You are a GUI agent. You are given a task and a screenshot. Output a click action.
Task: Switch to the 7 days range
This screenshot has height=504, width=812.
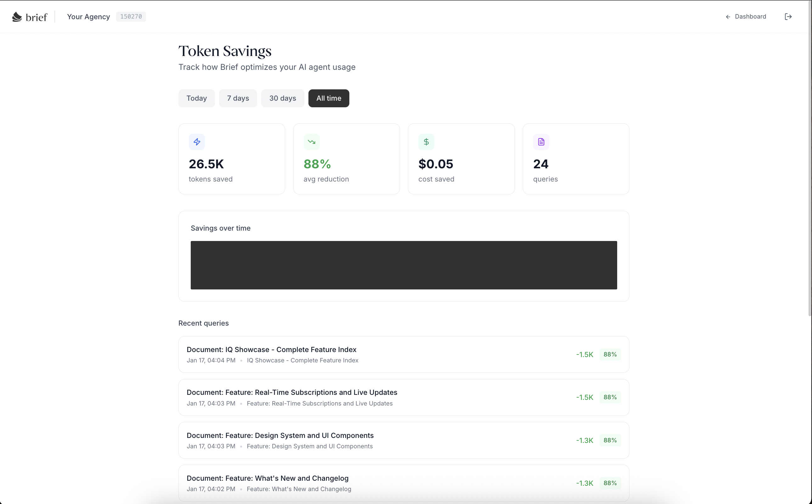click(238, 98)
